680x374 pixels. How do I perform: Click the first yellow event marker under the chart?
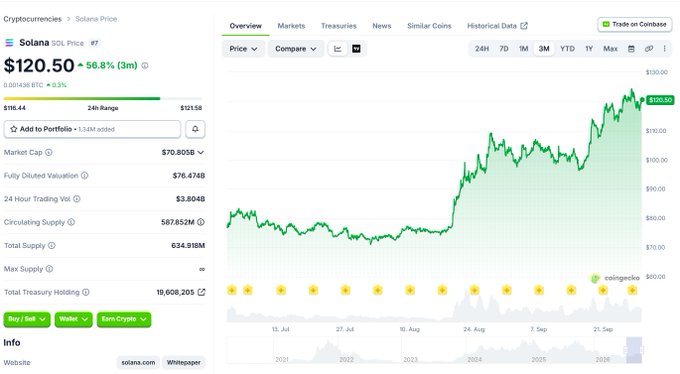(232, 290)
